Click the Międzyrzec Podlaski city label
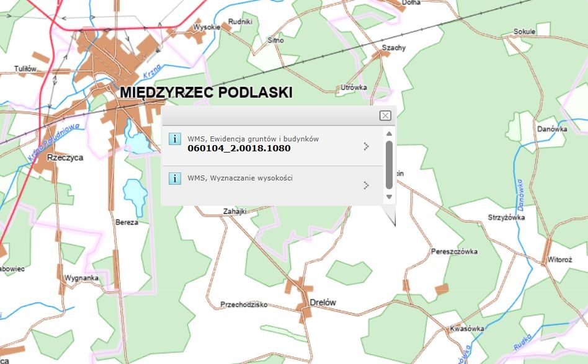588x364 pixels. tap(207, 93)
